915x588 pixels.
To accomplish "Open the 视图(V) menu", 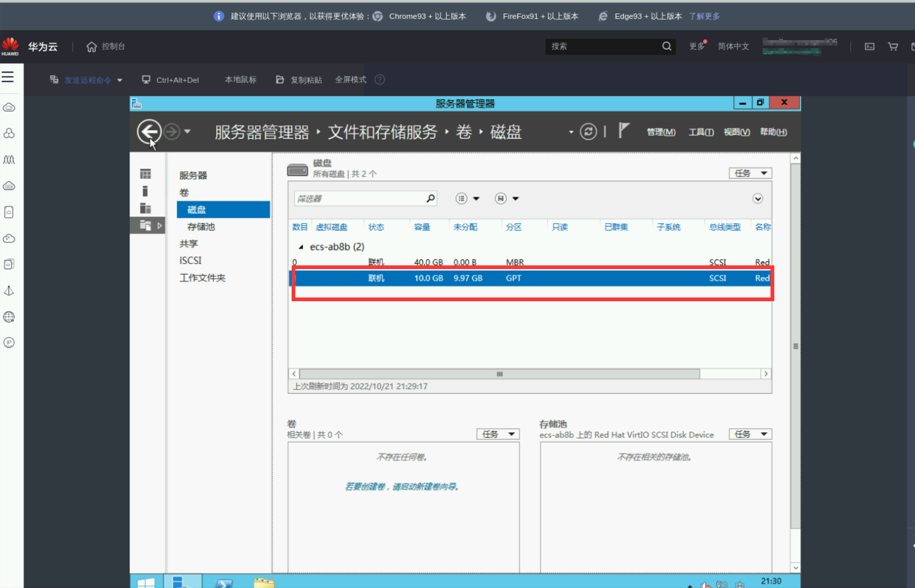I will [736, 132].
